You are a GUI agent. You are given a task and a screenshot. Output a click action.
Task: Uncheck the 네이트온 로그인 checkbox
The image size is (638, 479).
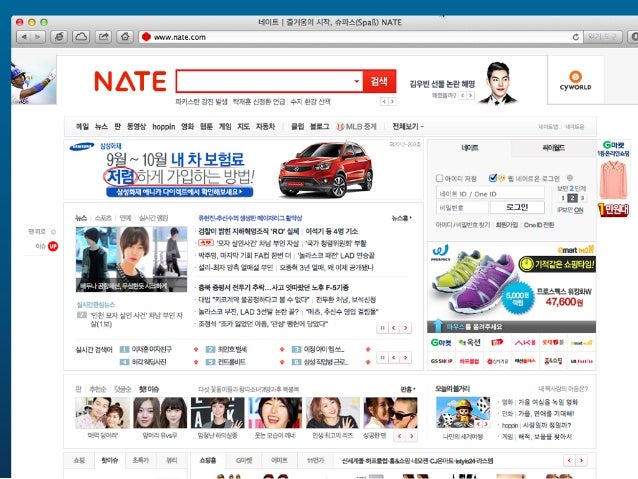[492, 178]
